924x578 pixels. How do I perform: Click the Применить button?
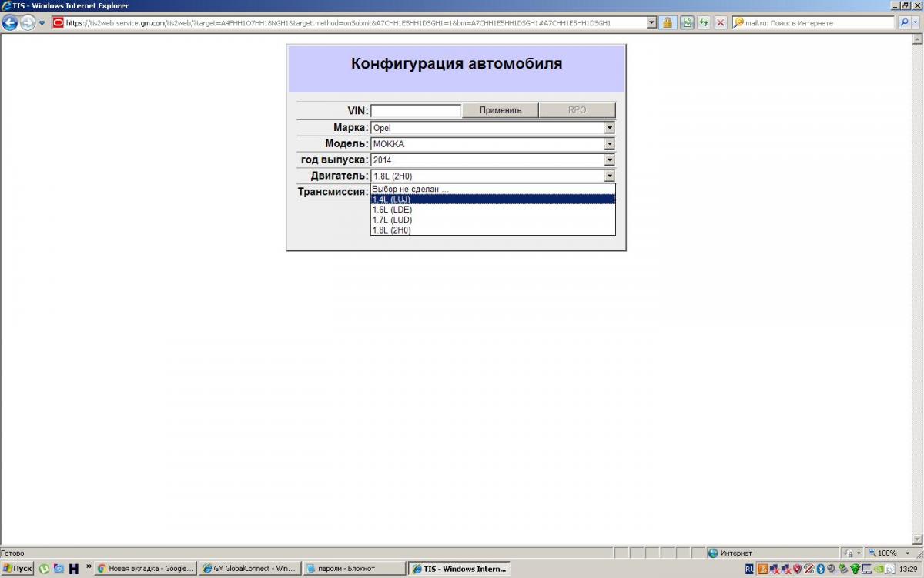tap(500, 110)
